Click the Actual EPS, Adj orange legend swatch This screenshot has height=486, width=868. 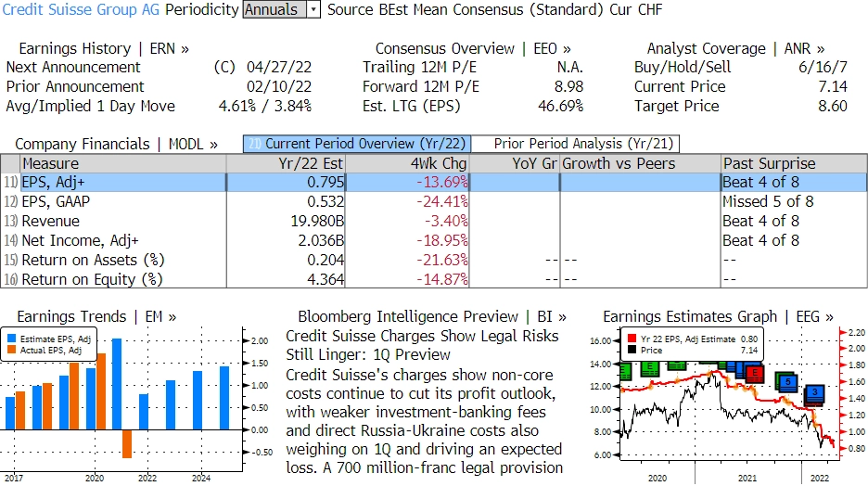(12, 350)
